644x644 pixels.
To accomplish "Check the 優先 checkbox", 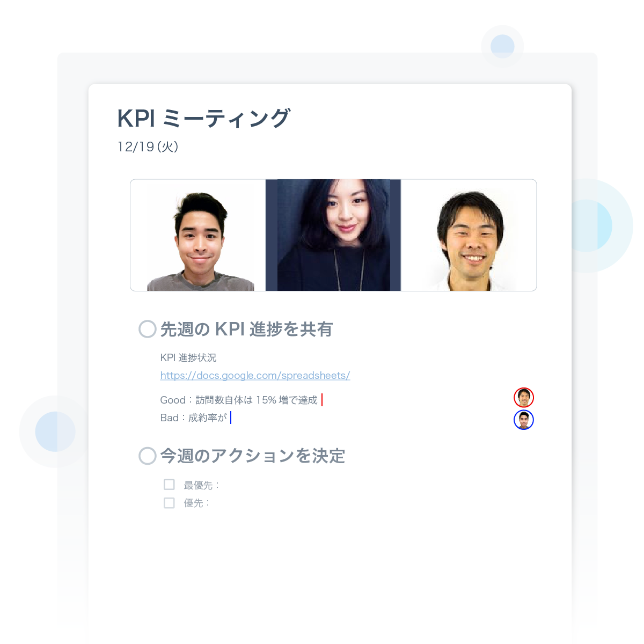I will click(x=169, y=503).
